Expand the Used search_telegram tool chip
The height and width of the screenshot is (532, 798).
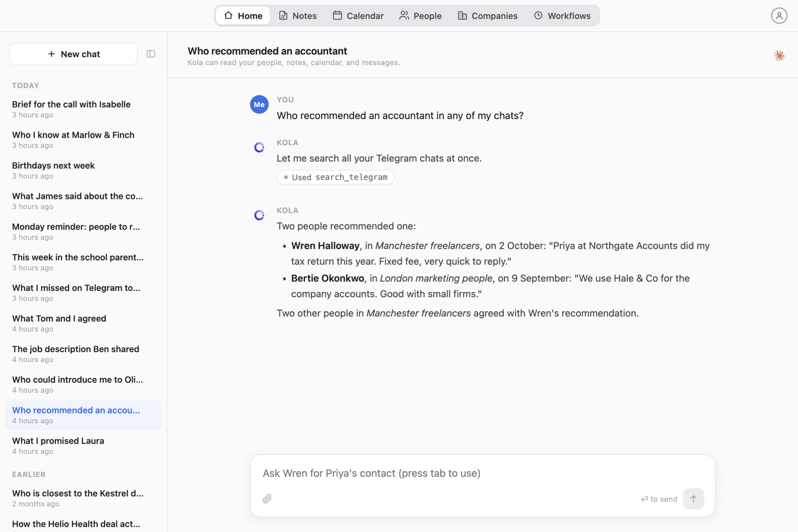(335, 177)
